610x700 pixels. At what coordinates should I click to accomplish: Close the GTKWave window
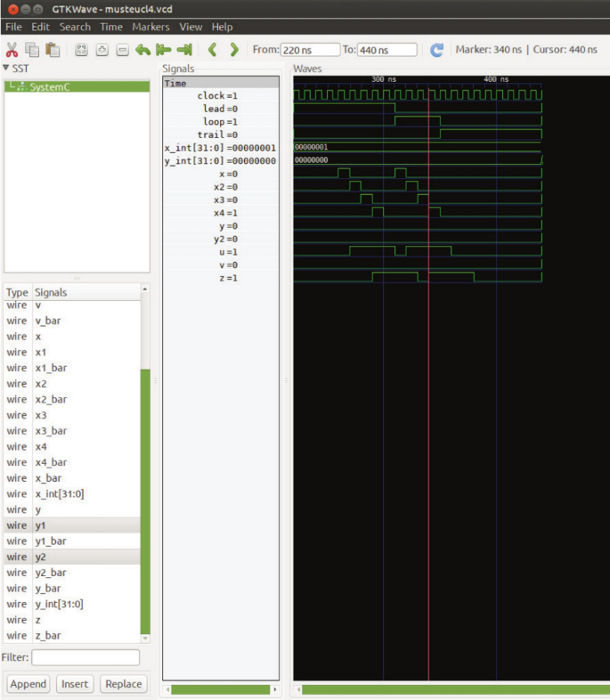point(13,9)
